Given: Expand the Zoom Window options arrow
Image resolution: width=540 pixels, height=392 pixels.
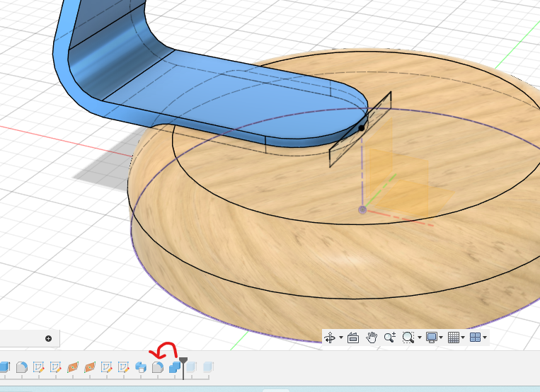Looking at the screenshot, I should [x=419, y=338].
